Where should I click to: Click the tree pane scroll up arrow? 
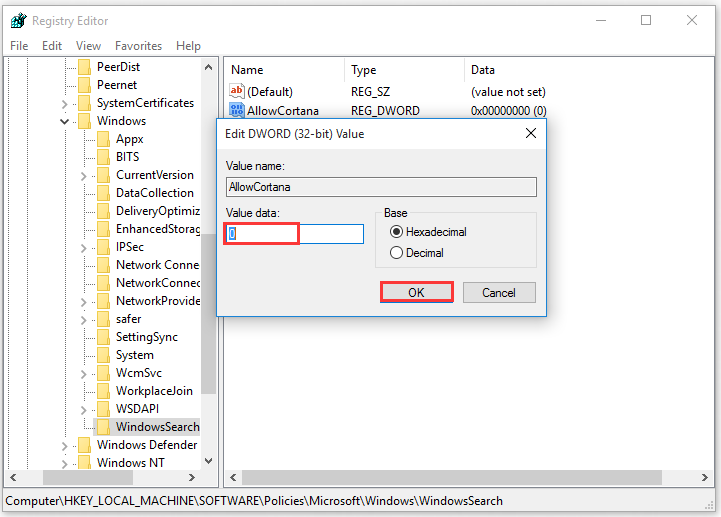208,67
